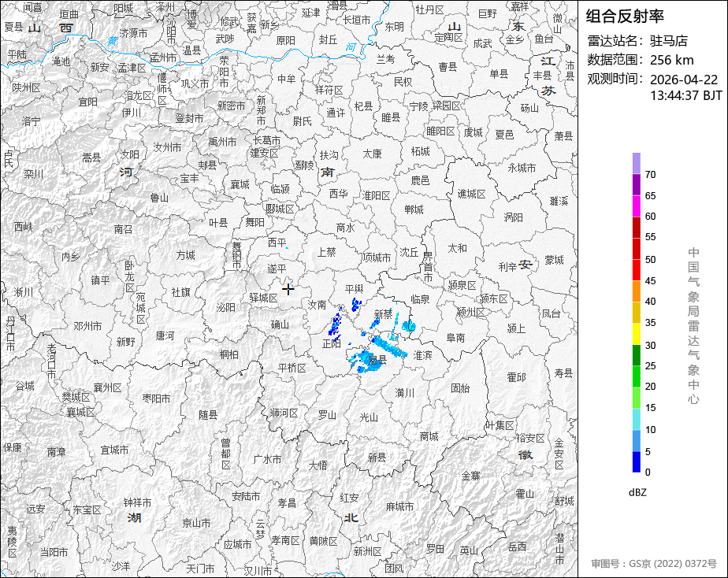728x578 pixels.
Task: Click the 金寨 map label
Action: click(470, 476)
